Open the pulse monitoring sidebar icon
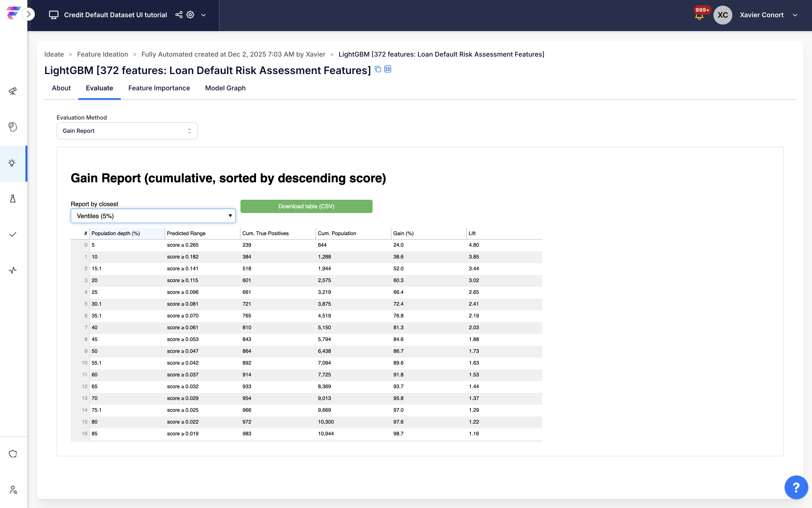Screen dimensions: 812x508 tap(13, 270)
